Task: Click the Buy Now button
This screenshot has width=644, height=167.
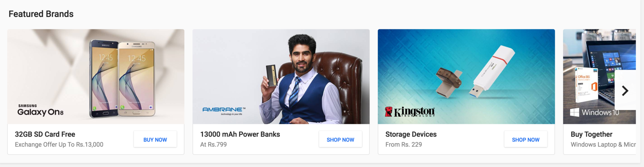Action: click(x=155, y=139)
